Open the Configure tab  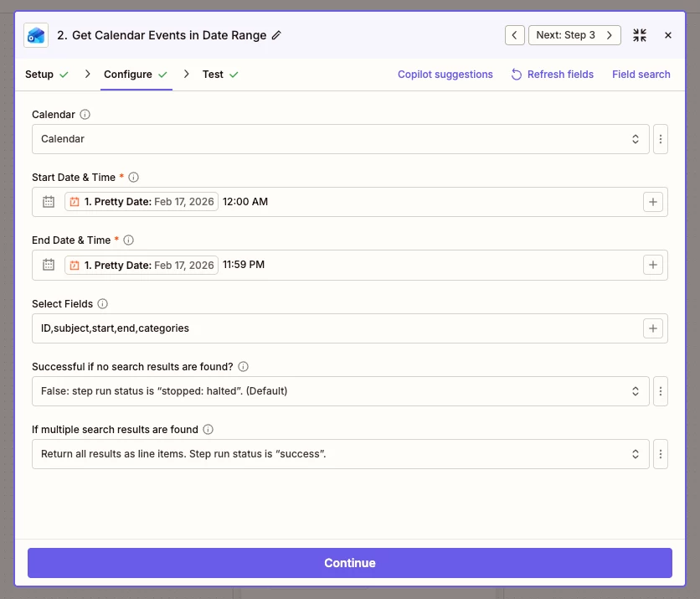coord(136,75)
